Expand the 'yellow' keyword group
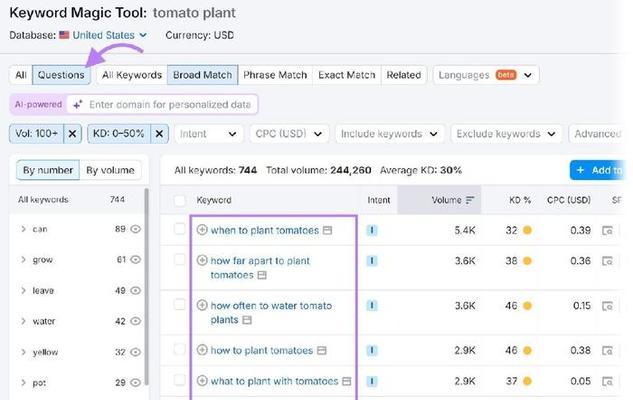The width and height of the screenshot is (633, 400). (23, 352)
